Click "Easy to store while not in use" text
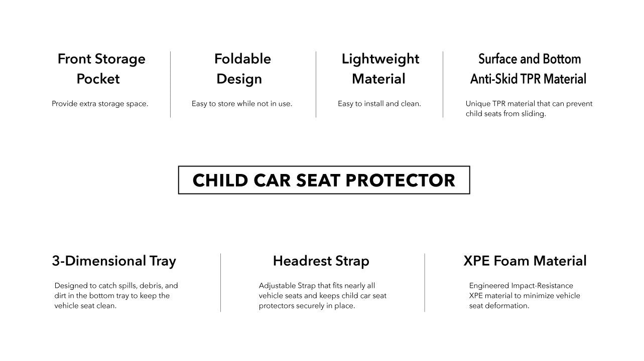The image size is (644, 361). pos(241,104)
